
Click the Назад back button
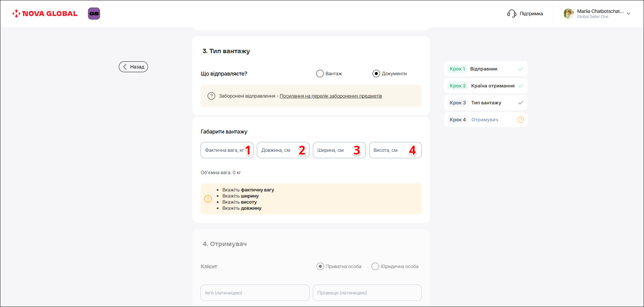point(133,67)
